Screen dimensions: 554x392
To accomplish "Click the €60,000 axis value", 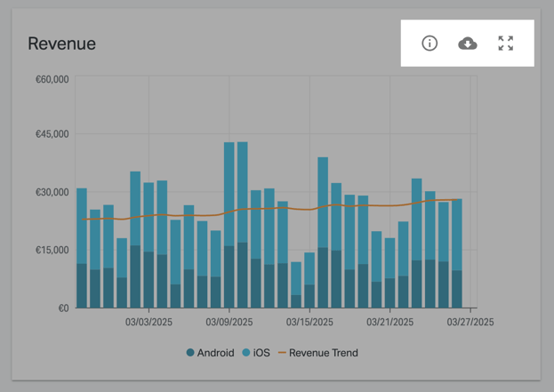I will [52, 79].
